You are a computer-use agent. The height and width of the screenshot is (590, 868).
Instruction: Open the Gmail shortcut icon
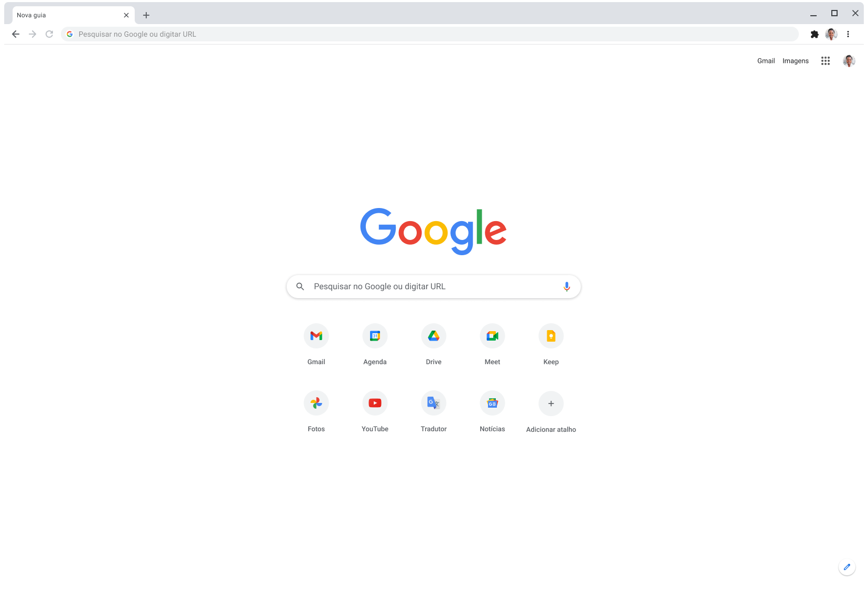316,336
